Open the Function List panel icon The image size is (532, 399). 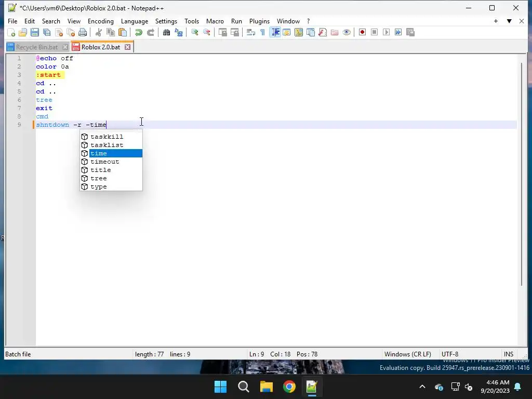click(322, 32)
